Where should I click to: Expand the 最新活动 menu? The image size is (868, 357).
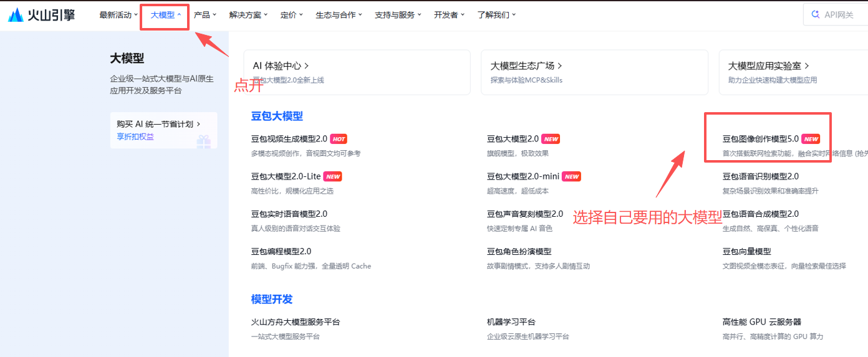click(118, 15)
